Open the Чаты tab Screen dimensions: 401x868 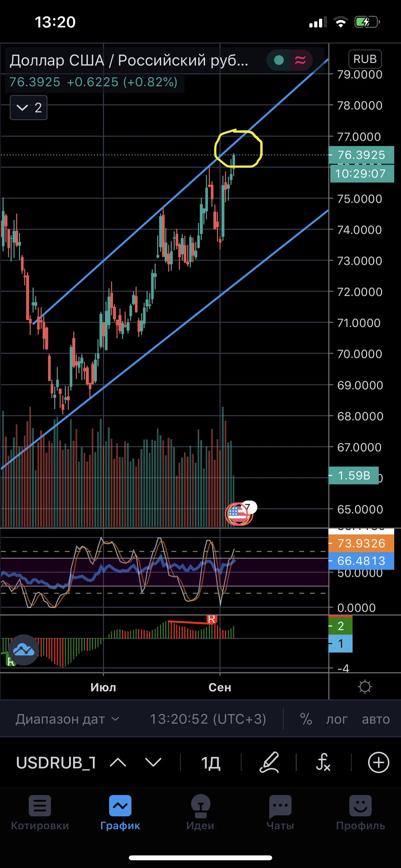click(280, 813)
